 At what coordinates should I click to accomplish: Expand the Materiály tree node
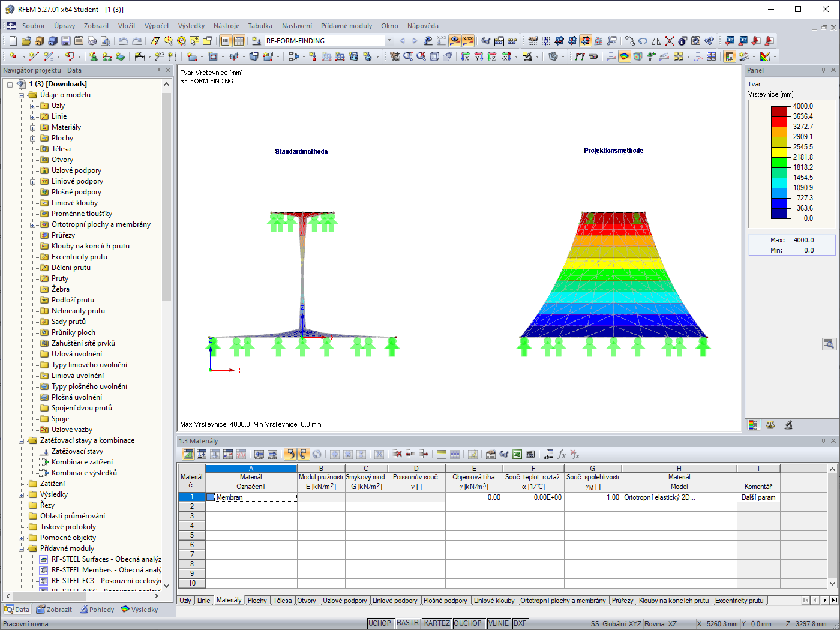[x=33, y=127]
